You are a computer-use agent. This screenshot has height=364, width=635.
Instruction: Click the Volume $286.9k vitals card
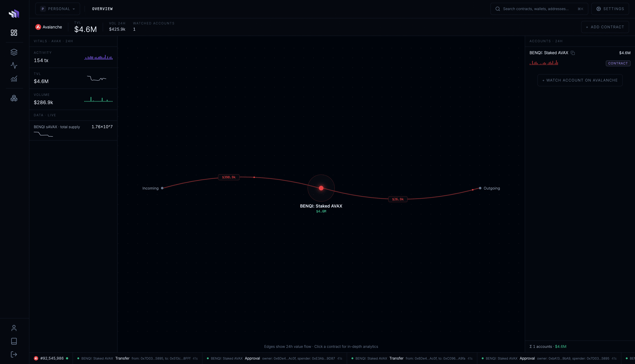pyautogui.click(x=73, y=99)
